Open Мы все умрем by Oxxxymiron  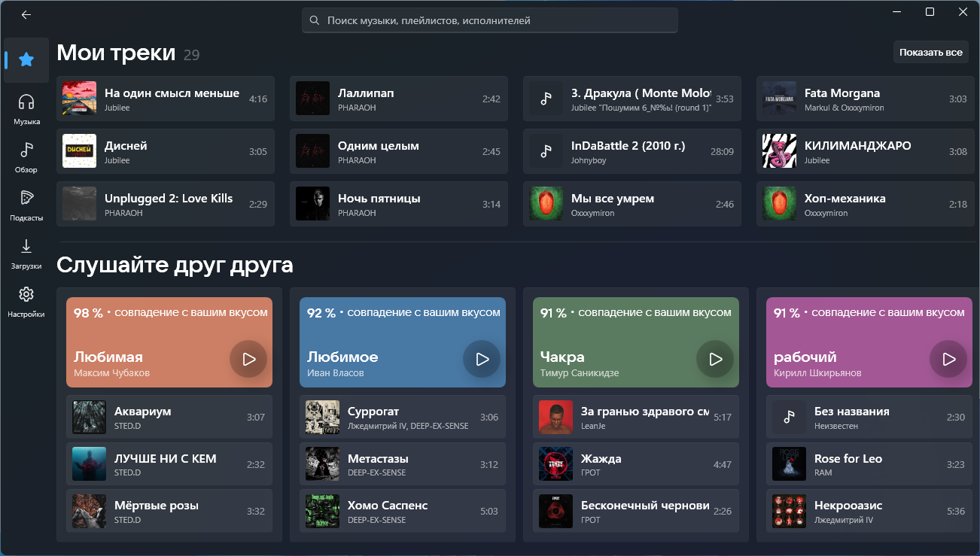pyautogui.click(x=632, y=204)
